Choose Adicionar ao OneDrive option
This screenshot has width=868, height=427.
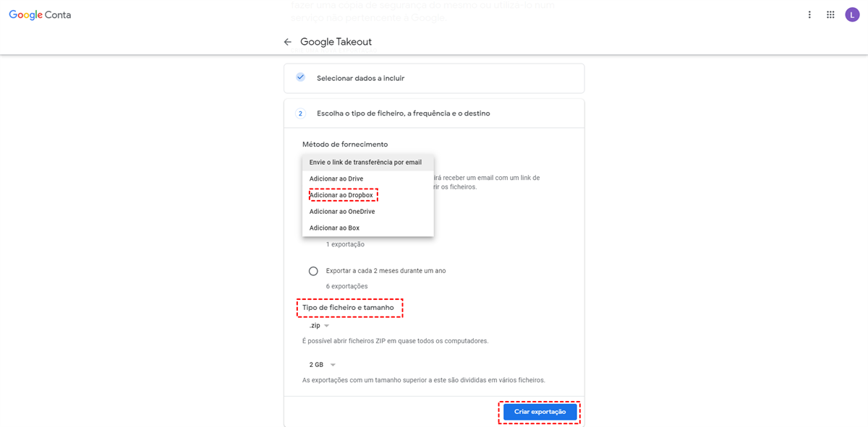[368, 212]
